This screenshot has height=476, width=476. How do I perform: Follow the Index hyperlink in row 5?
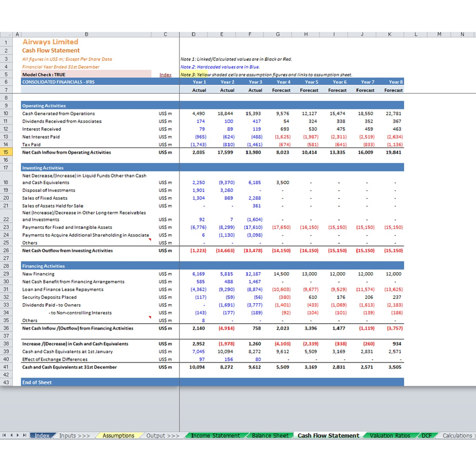point(166,75)
